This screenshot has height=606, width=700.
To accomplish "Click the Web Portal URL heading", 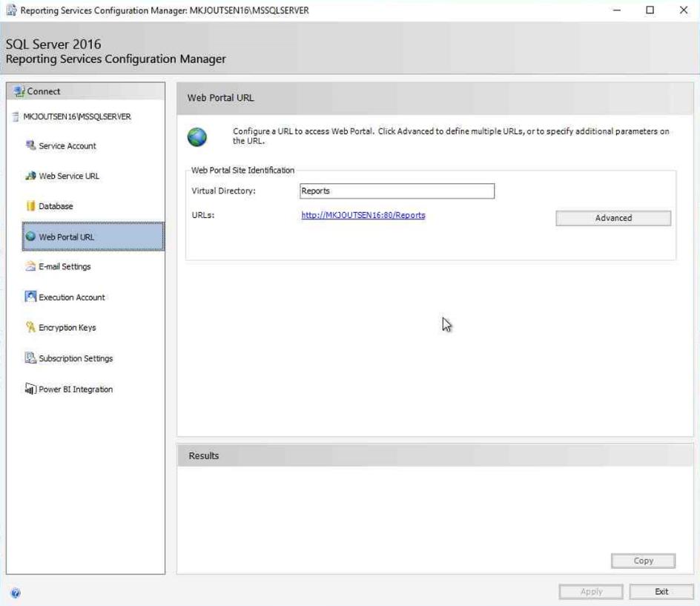I will [x=220, y=98].
